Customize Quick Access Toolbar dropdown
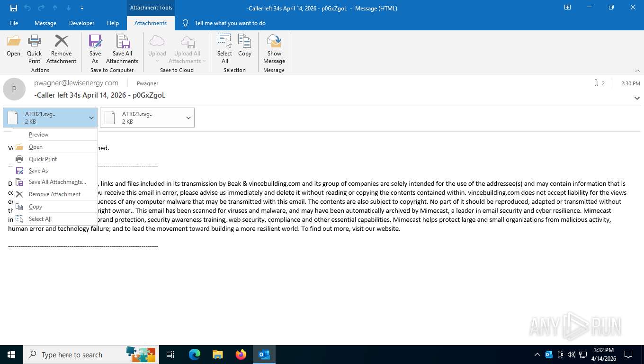The width and height of the screenshot is (644, 364). point(82,8)
